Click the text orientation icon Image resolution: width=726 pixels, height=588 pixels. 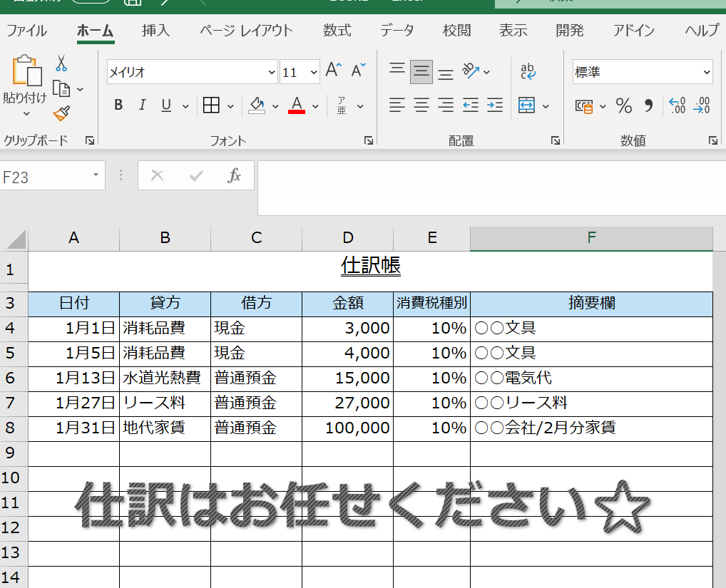click(471, 71)
